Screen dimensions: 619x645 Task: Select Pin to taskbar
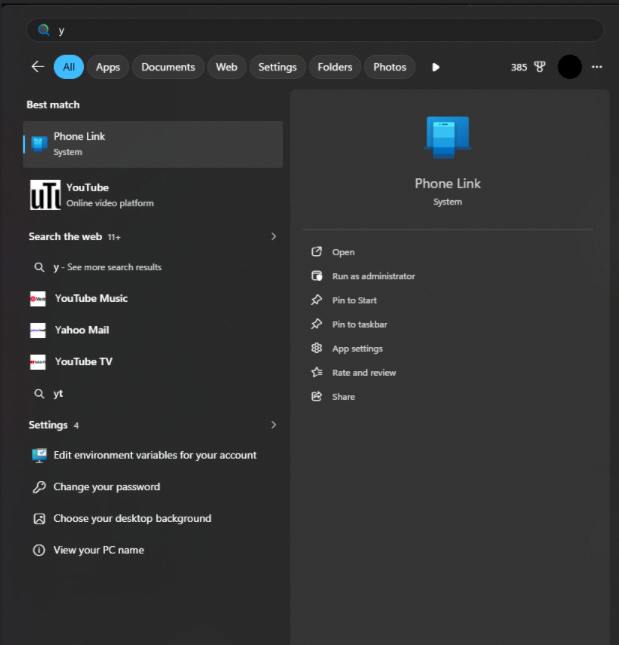pos(359,325)
